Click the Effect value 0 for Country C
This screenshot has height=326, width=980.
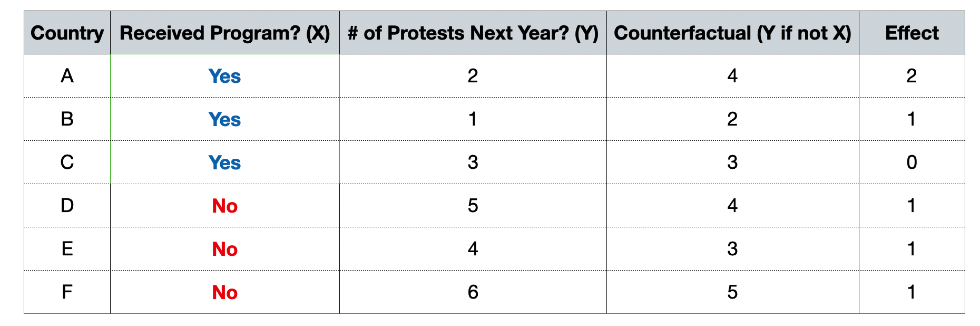(912, 162)
